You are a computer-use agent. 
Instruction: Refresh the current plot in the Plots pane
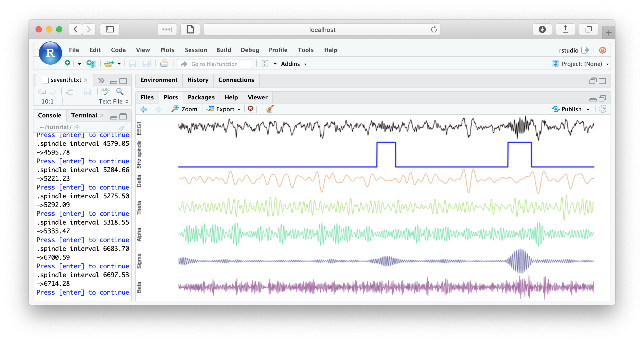603,109
